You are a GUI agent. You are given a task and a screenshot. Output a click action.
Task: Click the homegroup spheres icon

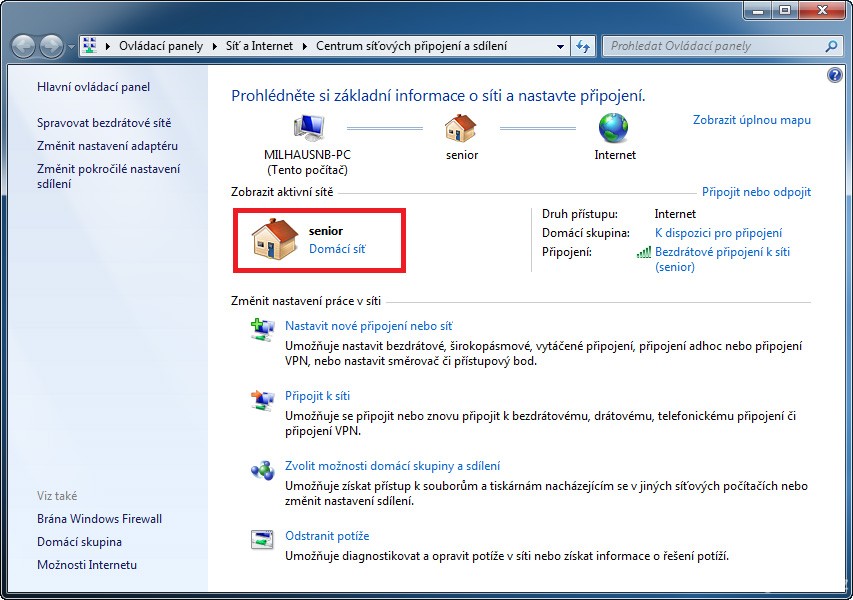(263, 470)
